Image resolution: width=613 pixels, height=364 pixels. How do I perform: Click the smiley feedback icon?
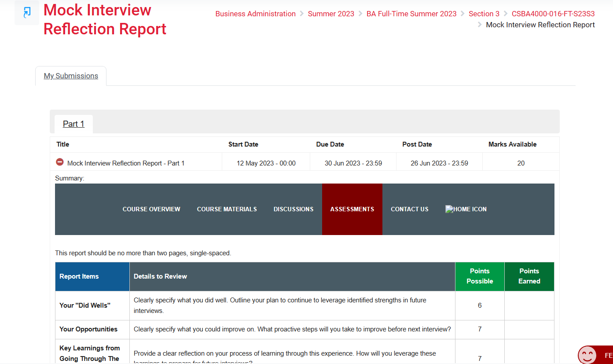pyautogui.click(x=587, y=355)
